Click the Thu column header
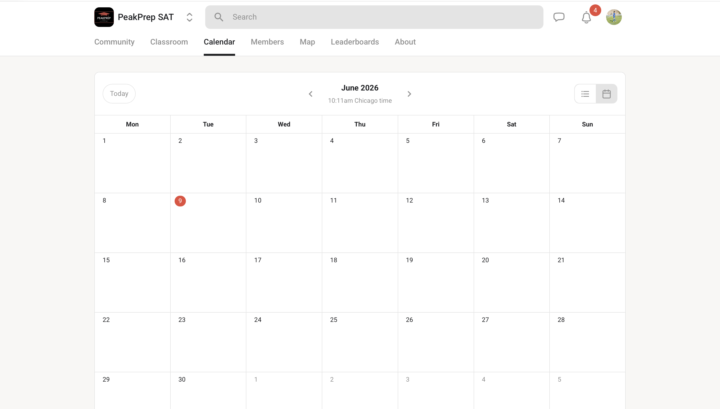The image size is (720, 409). pos(360,124)
